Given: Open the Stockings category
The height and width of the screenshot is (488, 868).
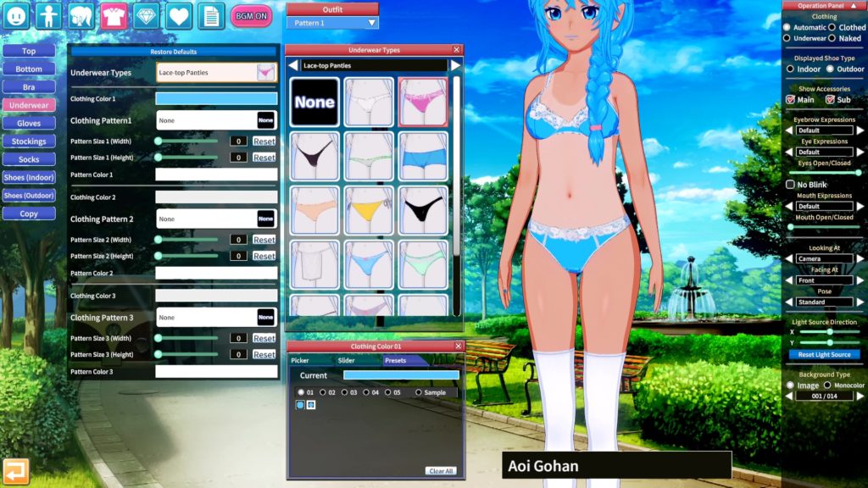Looking at the screenshot, I should tap(29, 141).
